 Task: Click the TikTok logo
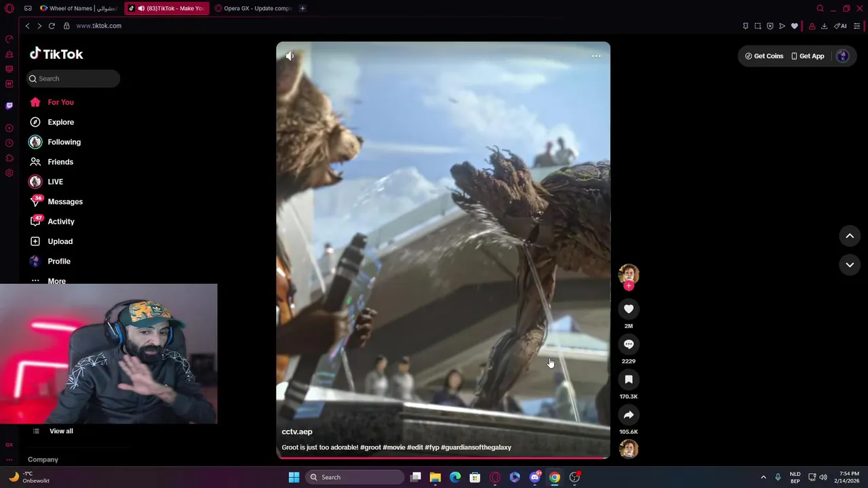pyautogui.click(x=56, y=54)
